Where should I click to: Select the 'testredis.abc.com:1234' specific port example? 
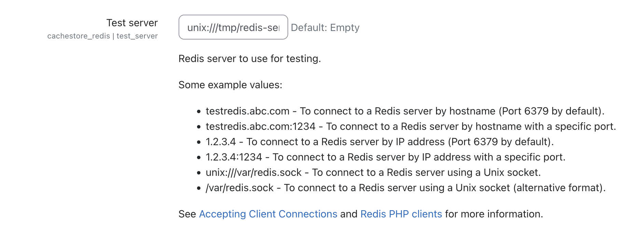point(411,126)
